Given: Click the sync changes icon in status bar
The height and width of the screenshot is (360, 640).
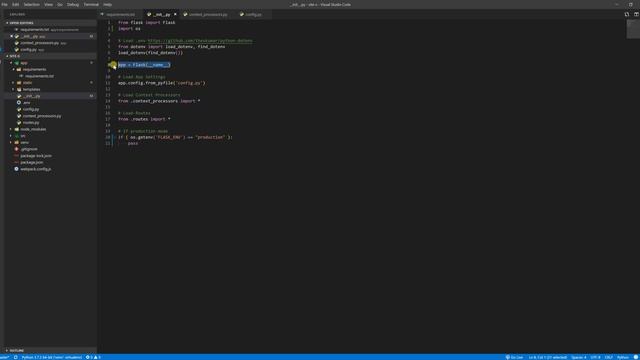Looking at the screenshot, I should tap(16, 357).
